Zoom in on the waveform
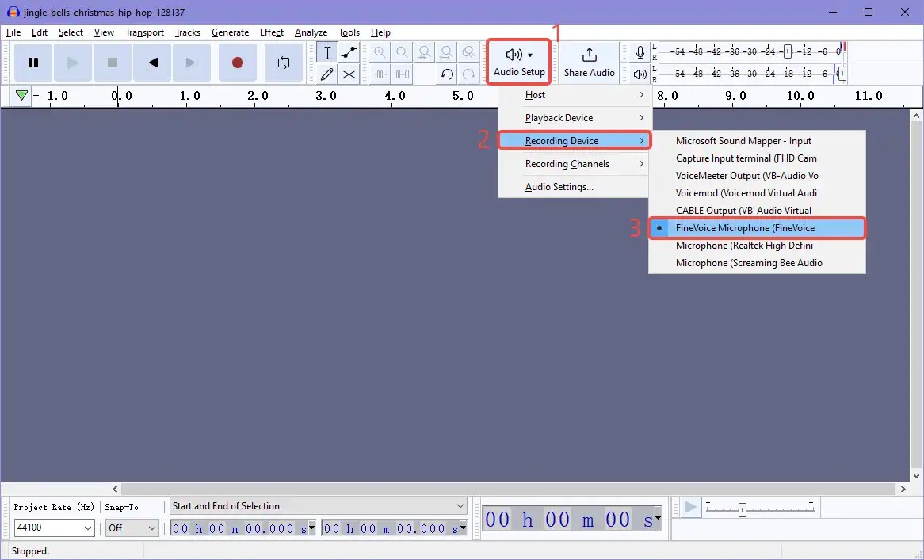This screenshot has width=924, height=560. [380, 52]
